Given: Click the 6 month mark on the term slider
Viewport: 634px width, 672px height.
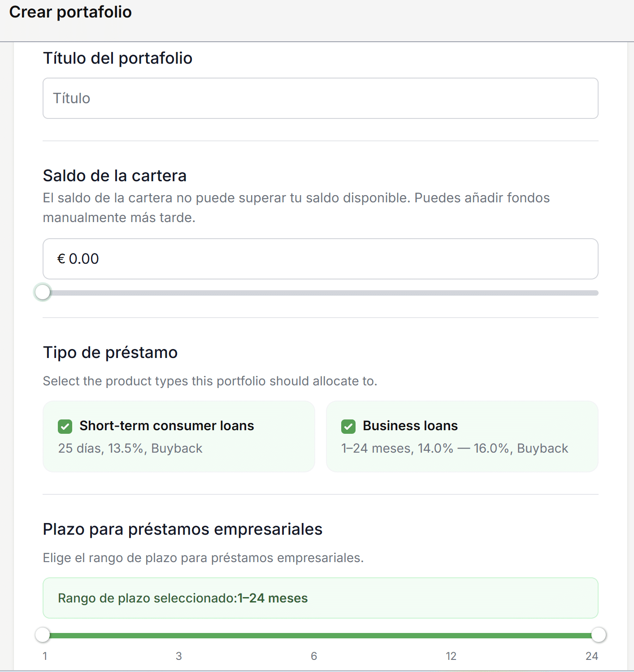Looking at the screenshot, I should [314, 656].
